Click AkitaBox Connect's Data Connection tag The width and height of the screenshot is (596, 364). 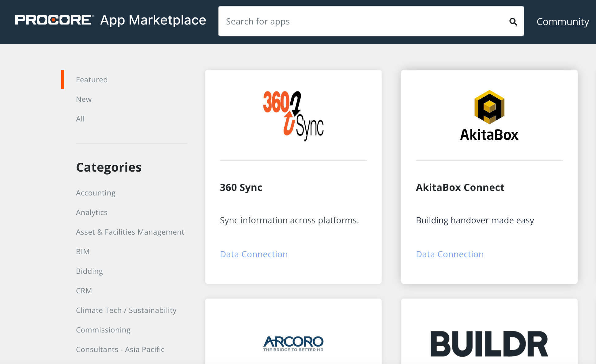point(450,254)
